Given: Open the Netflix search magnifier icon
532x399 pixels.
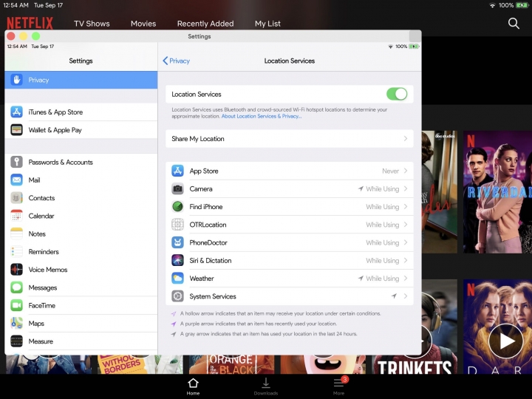Looking at the screenshot, I should tap(514, 23).
